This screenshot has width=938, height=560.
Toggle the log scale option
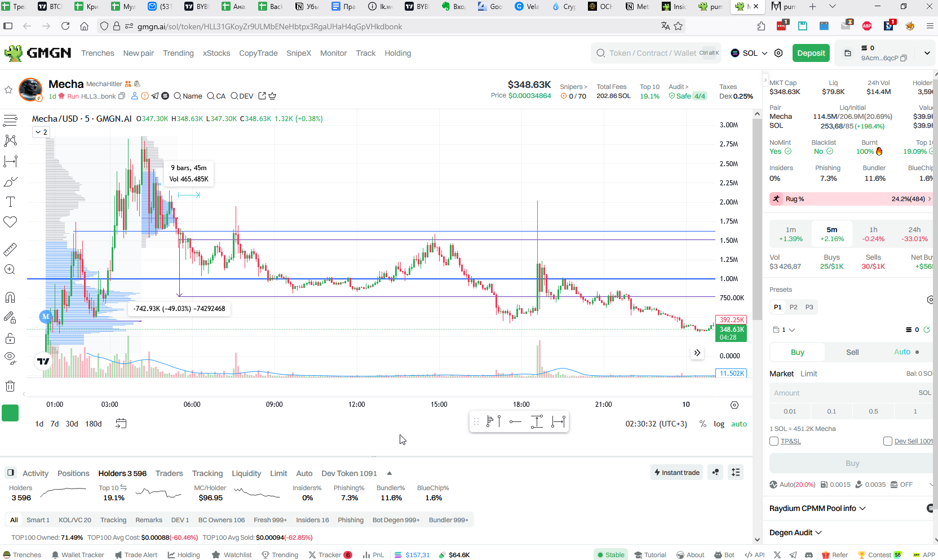pos(719,424)
